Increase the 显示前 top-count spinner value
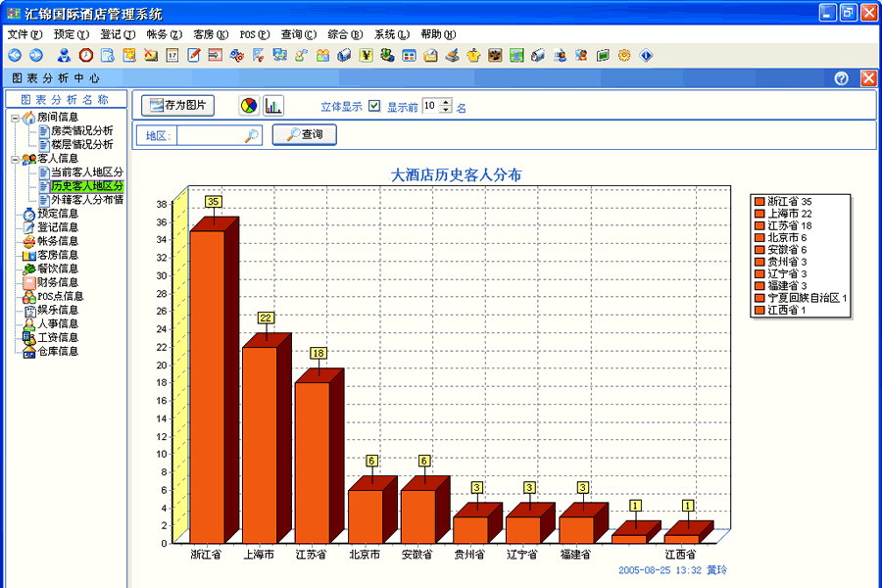 [x=447, y=102]
